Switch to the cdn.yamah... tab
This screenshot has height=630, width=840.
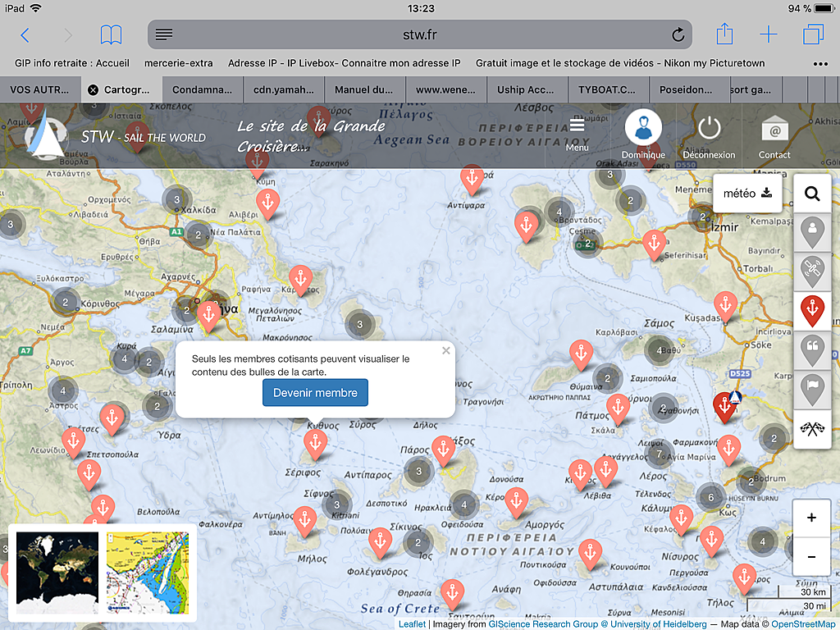[x=283, y=90]
